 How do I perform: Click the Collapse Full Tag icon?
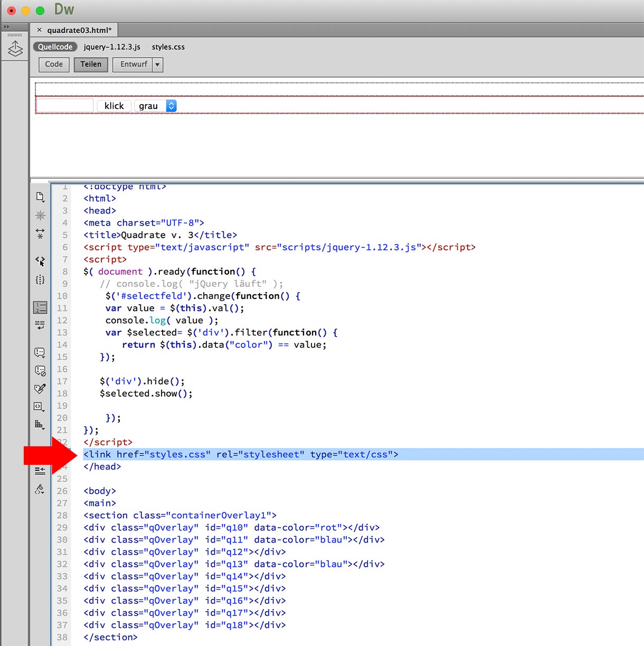tap(40, 233)
